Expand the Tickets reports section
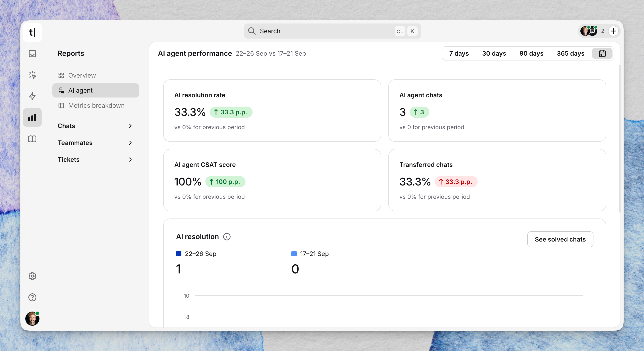 (95, 160)
